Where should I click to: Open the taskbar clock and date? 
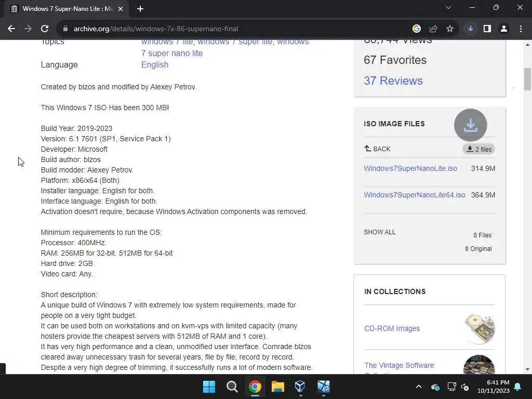(494, 387)
